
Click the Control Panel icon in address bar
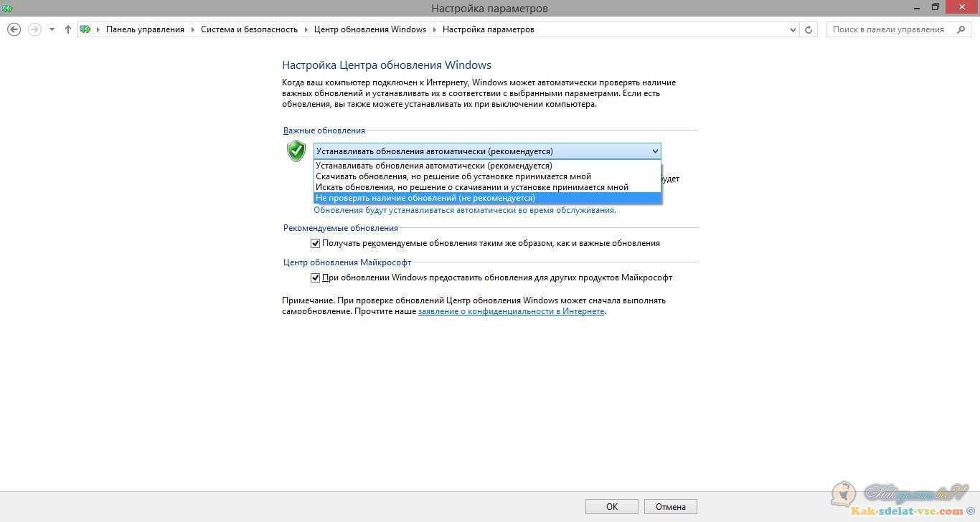click(85, 29)
